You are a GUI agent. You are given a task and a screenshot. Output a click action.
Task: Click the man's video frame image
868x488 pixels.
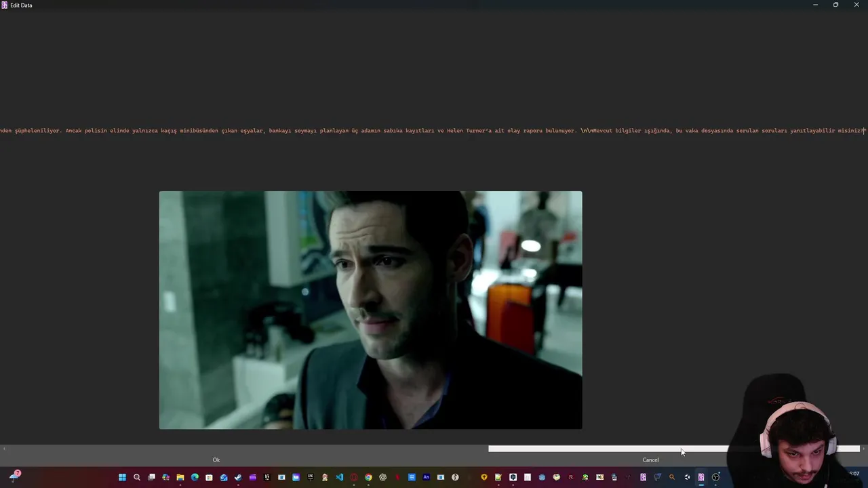point(370,310)
